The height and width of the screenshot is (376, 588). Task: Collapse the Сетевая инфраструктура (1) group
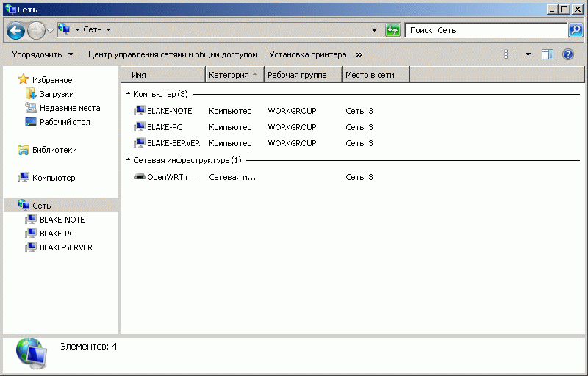pyautogui.click(x=128, y=160)
